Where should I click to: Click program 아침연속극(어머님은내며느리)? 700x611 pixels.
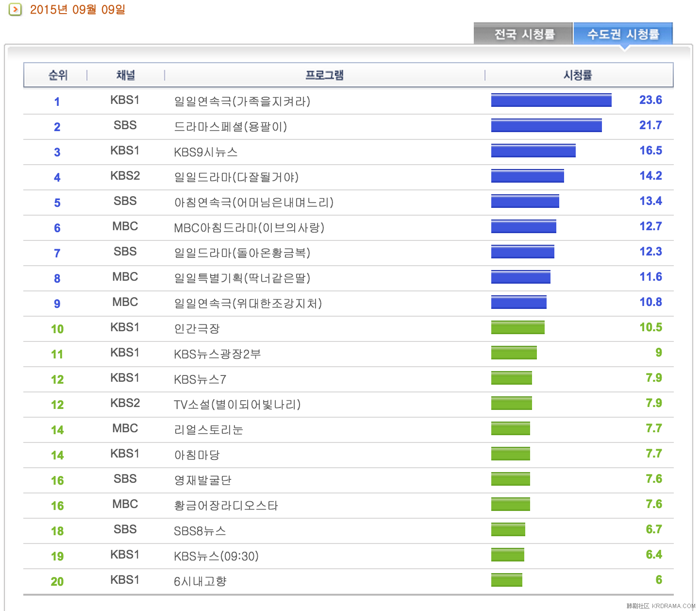(x=253, y=202)
